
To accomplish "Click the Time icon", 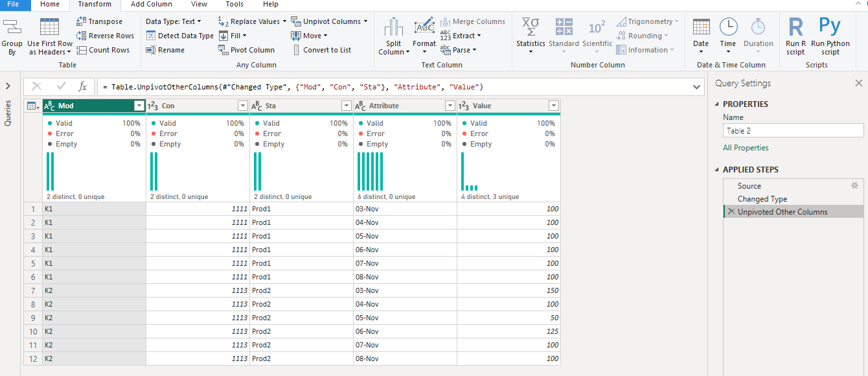I will click(x=728, y=27).
